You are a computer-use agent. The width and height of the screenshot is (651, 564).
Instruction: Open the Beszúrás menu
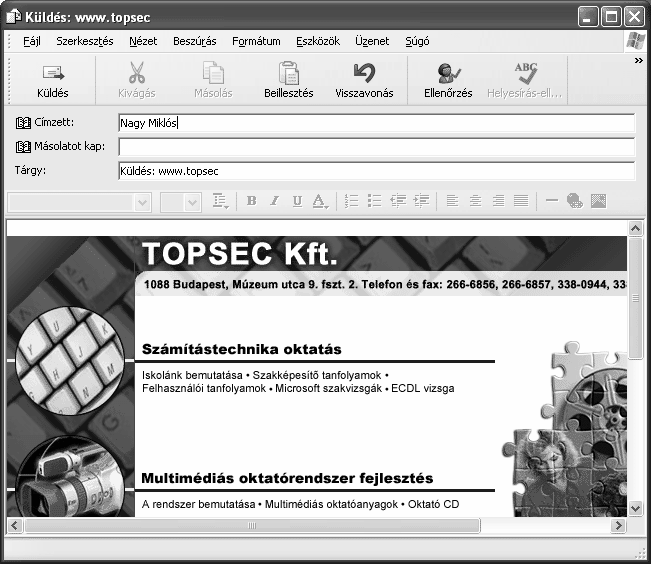pos(195,41)
